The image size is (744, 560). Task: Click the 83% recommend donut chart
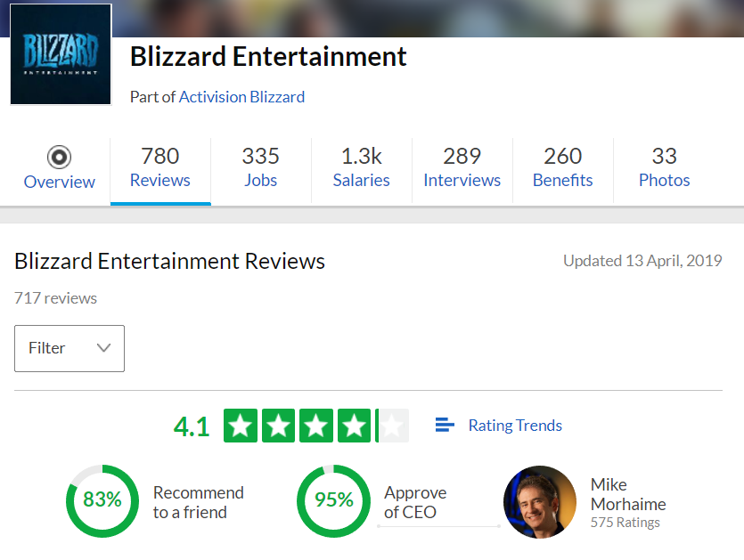[x=102, y=500]
